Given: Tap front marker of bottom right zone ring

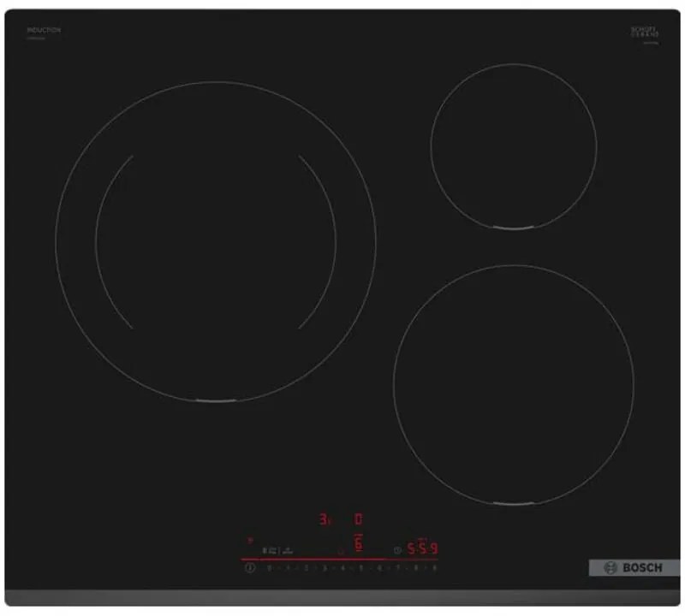Looking at the screenshot, I should point(513,503).
